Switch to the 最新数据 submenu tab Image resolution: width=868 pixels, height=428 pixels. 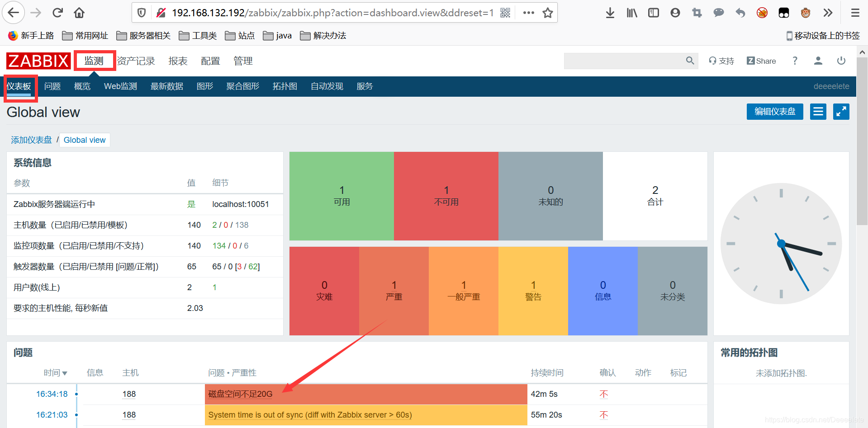point(167,86)
